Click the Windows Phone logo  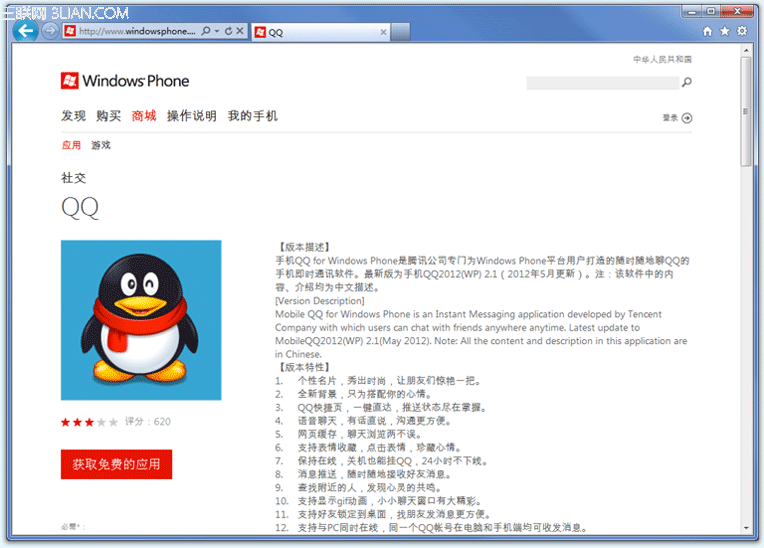coord(125,81)
